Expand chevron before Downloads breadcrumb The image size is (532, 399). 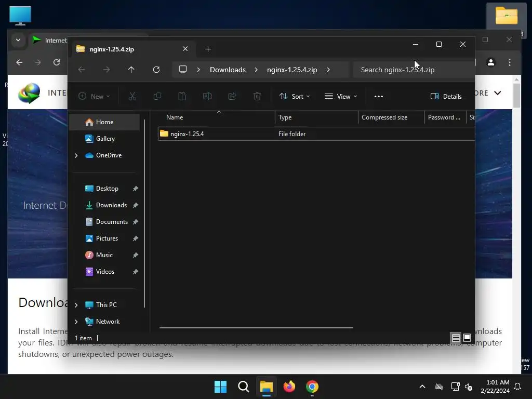(x=198, y=70)
